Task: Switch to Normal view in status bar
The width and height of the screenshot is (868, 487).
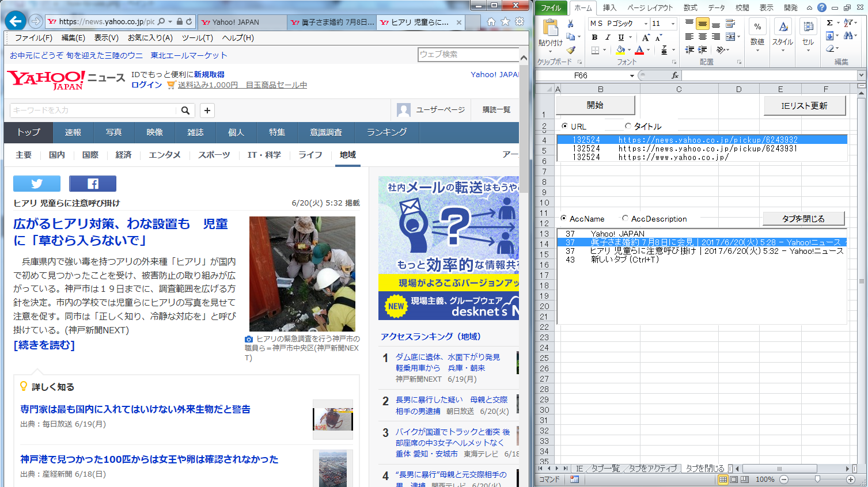Action: coord(723,479)
